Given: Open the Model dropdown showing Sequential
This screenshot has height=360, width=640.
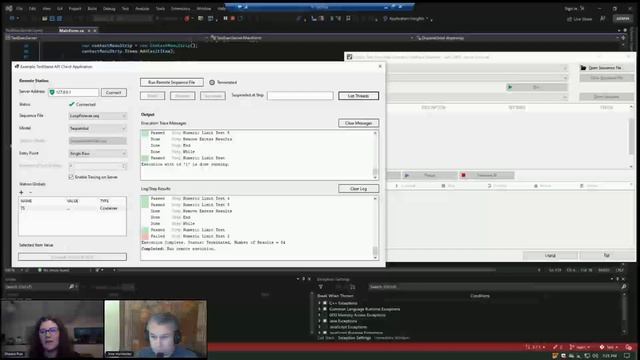Looking at the screenshot, I should tap(98, 129).
